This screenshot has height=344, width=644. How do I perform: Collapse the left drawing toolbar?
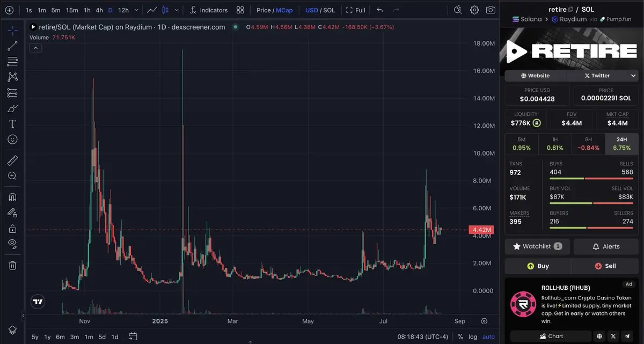click(23, 316)
